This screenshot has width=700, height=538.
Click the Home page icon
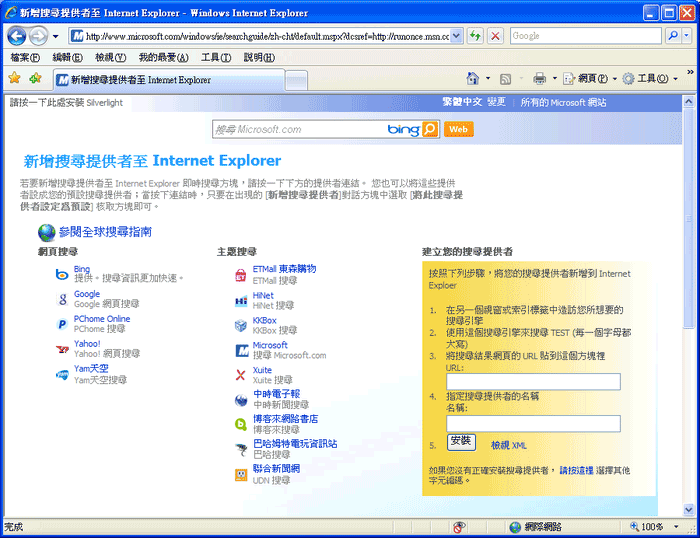472,79
